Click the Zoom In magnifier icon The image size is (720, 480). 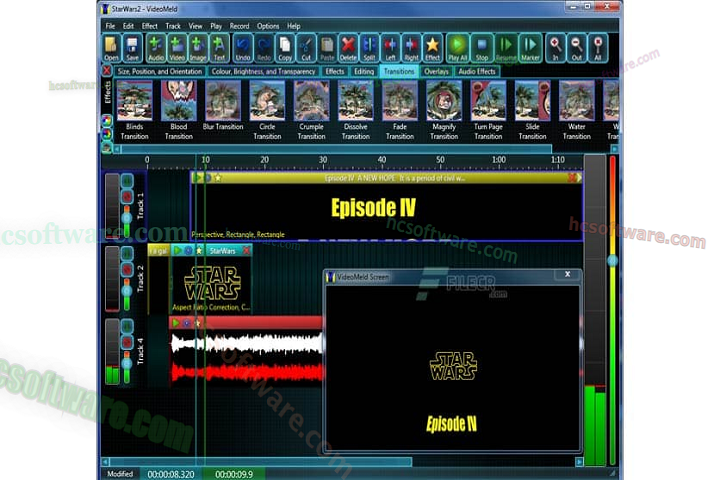click(x=556, y=47)
